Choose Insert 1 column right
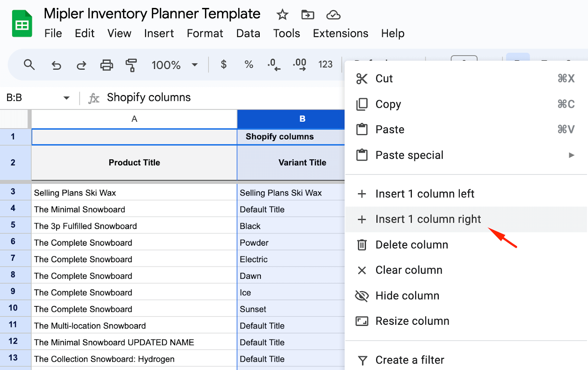Screen dimensions: 588x370 428,219
